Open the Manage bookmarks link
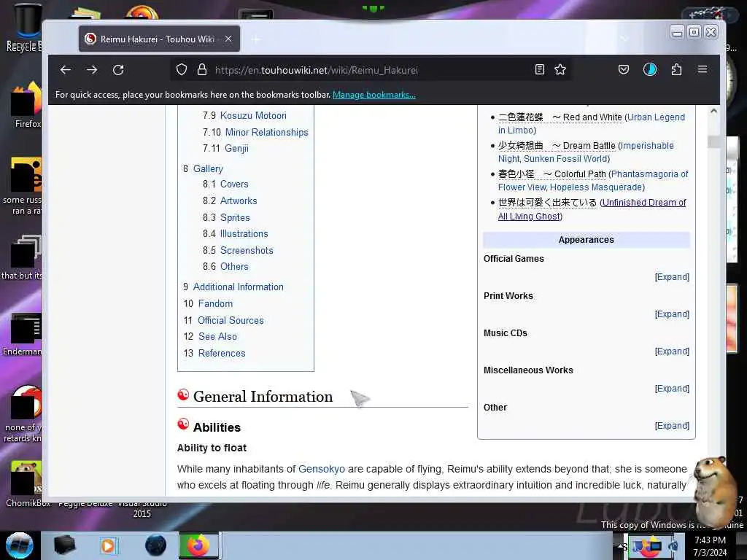 pyautogui.click(x=374, y=95)
